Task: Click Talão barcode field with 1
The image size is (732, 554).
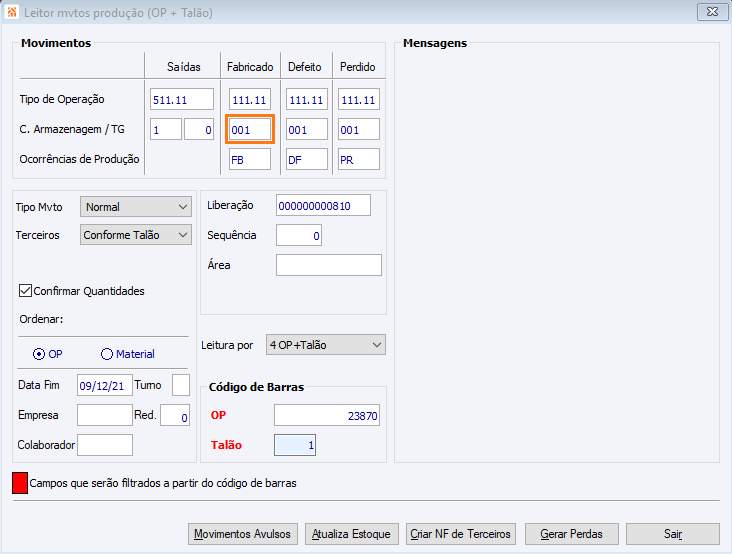Action: 295,445
